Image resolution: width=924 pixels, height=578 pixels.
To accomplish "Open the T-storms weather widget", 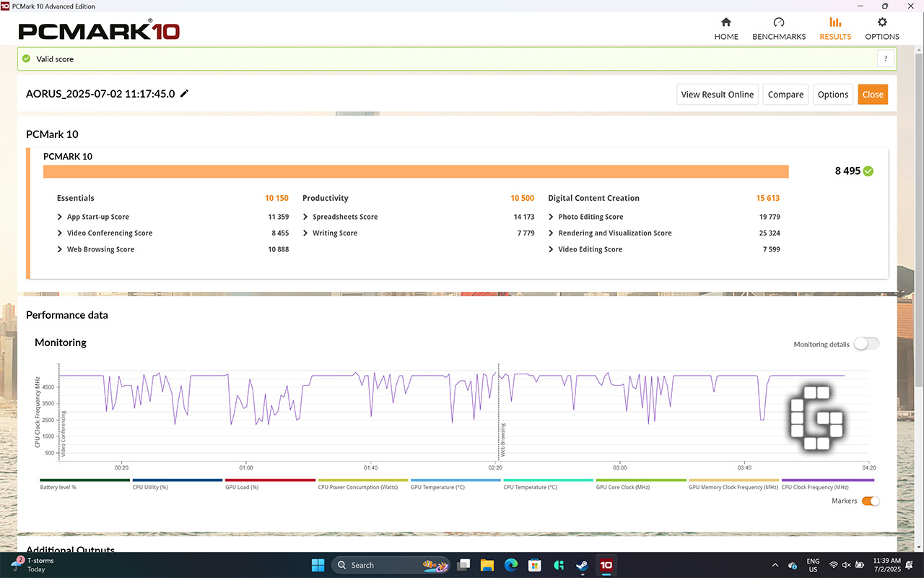I will (x=32, y=565).
